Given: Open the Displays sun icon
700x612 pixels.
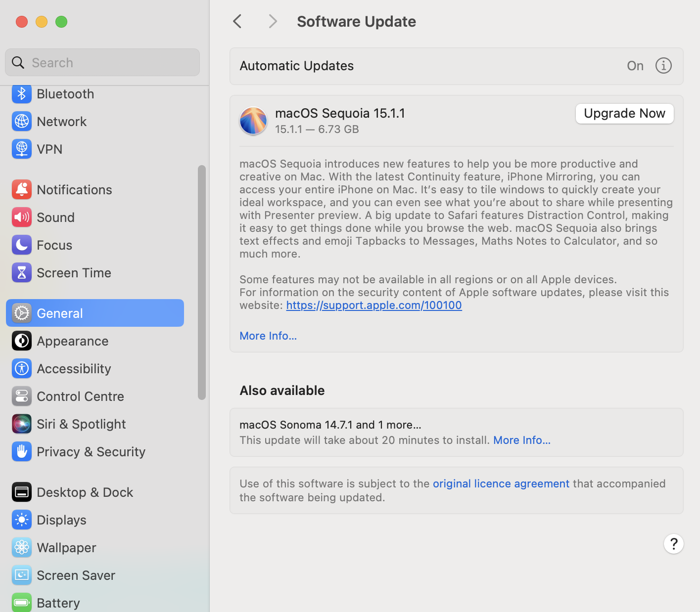Looking at the screenshot, I should tap(22, 520).
